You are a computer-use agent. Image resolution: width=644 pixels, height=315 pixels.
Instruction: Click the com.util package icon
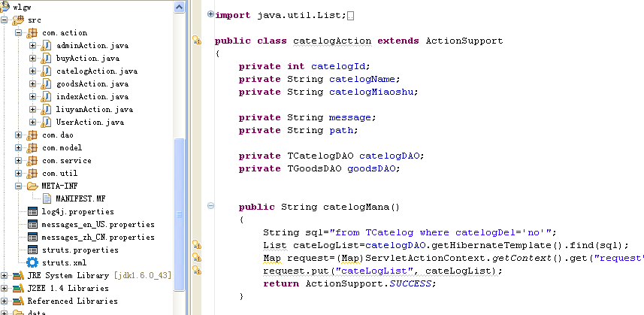(x=32, y=174)
